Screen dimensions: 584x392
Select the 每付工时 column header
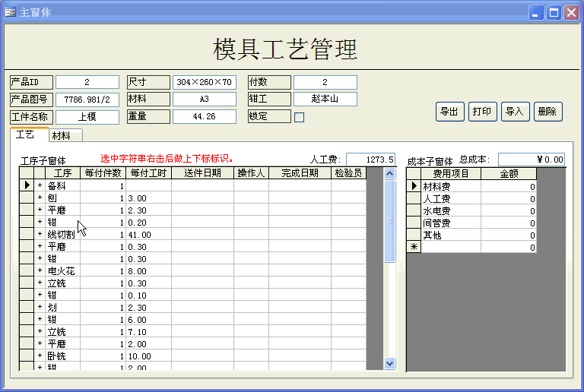coord(148,173)
